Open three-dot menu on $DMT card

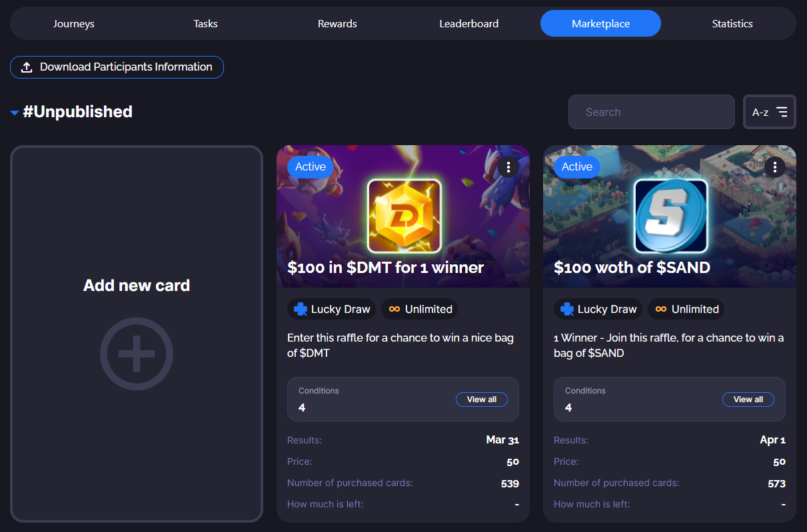(x=508, y=166)
